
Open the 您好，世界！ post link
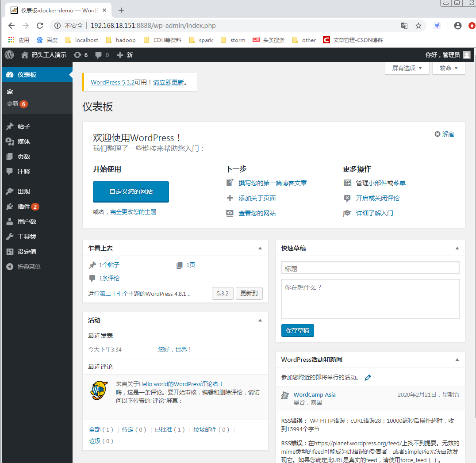175,349
